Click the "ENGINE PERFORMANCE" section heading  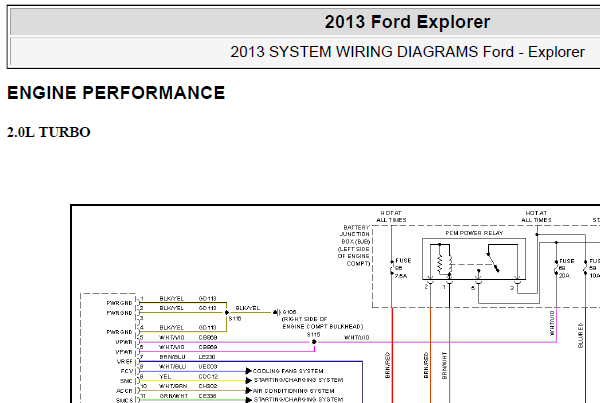tap(116, 93)
